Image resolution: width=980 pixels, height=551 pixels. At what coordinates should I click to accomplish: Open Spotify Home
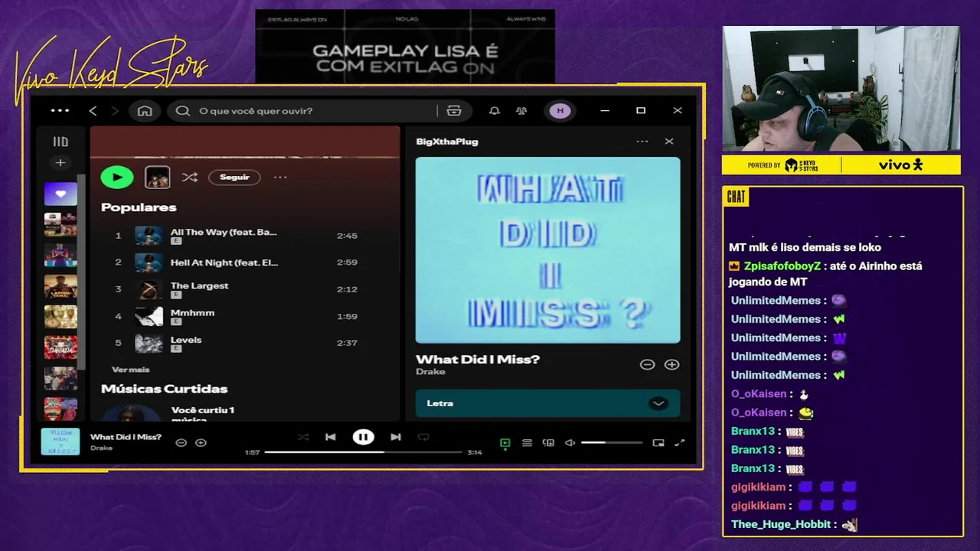tap(145, 111)
